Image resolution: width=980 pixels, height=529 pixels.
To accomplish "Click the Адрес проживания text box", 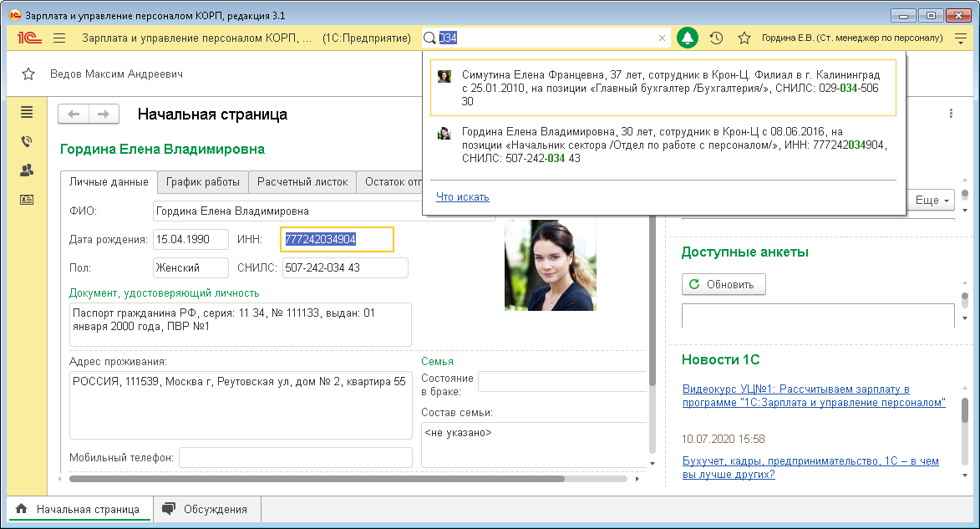I will pyautogui.click(x=241, y=405).
